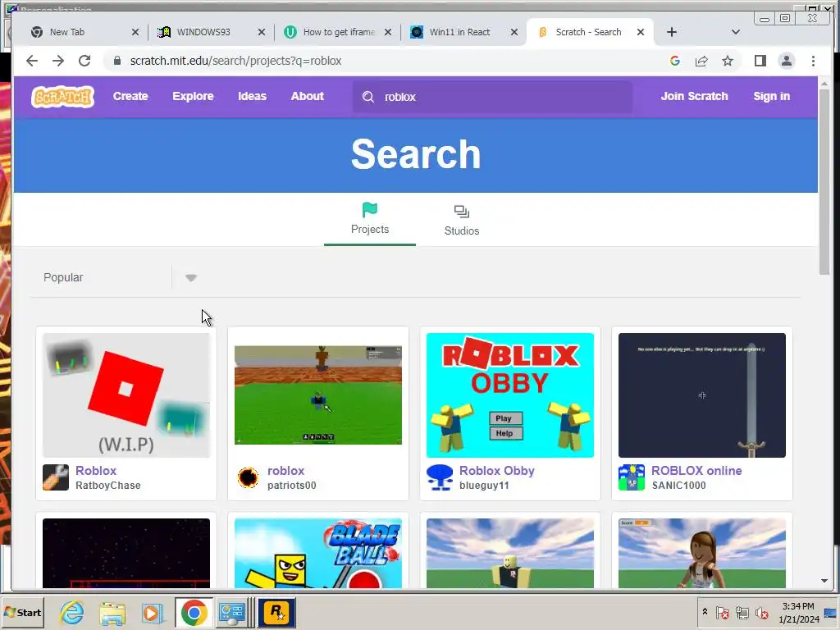Click the magnifier icon in Scratch search

(368, 97)
